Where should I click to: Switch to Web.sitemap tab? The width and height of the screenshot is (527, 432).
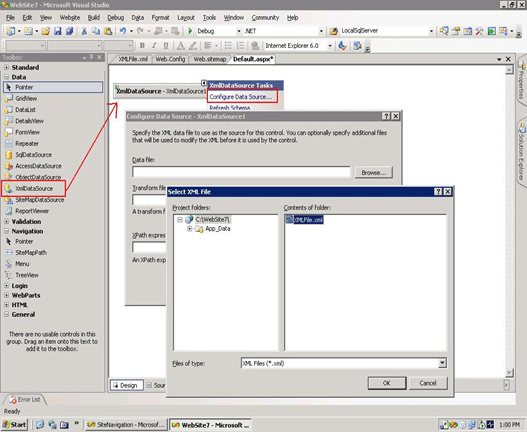pyautogui.click(x=210, y=59)
